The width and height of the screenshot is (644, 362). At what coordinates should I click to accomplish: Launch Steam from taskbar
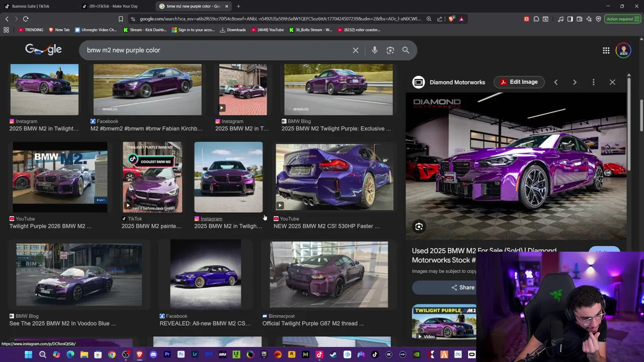tap(333, 354)
